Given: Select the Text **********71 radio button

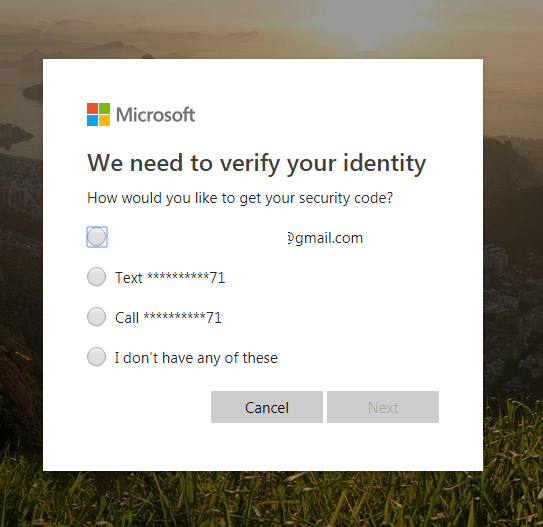Looking at the screenshot, I should 96,277.
